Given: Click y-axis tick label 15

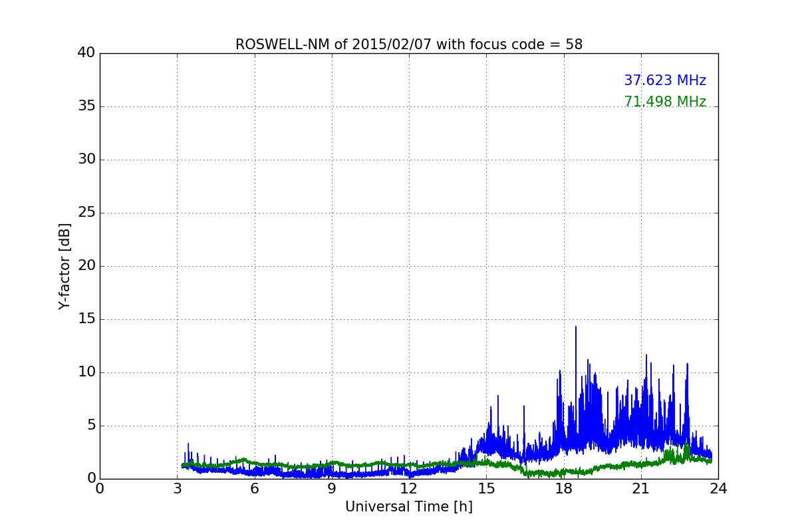Looking at the screenshot, I should [x=86, y=319].
